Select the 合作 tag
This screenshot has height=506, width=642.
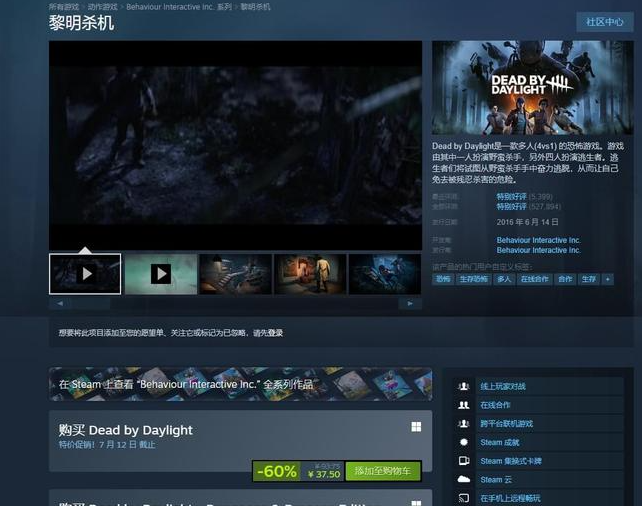[x=565, y=279]
